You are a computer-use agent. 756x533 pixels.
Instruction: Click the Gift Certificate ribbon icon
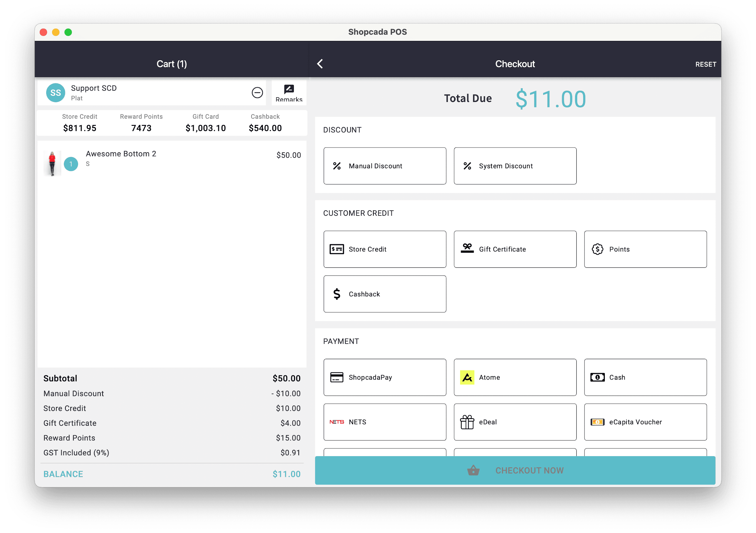[467, 249]
